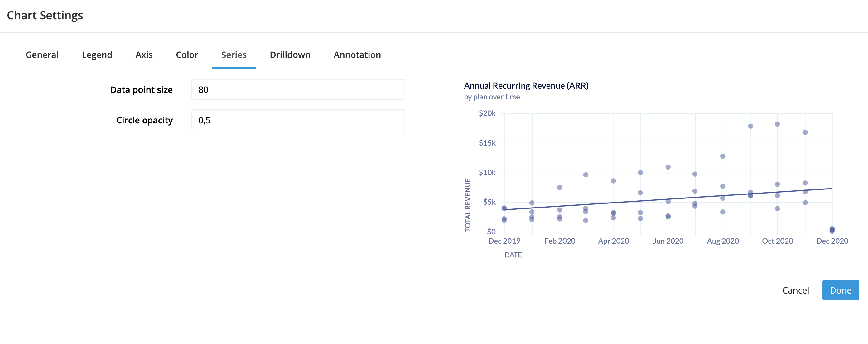The image size is (868, 344).
Task: Click the $5k y-axis tick label
Action: [x=489, y=202]
